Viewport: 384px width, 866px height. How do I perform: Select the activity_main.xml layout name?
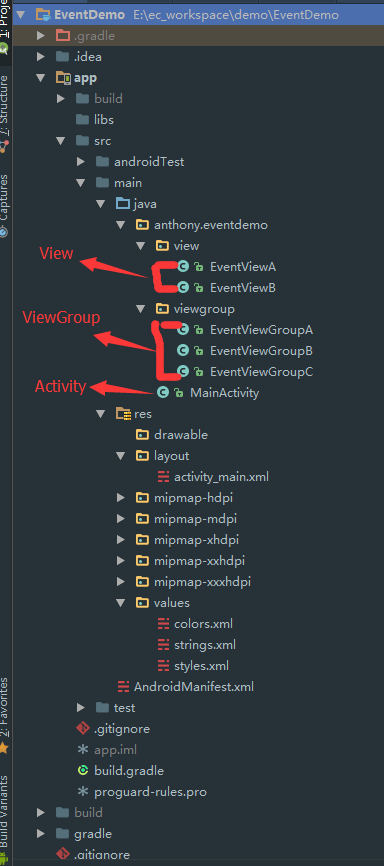221,477
